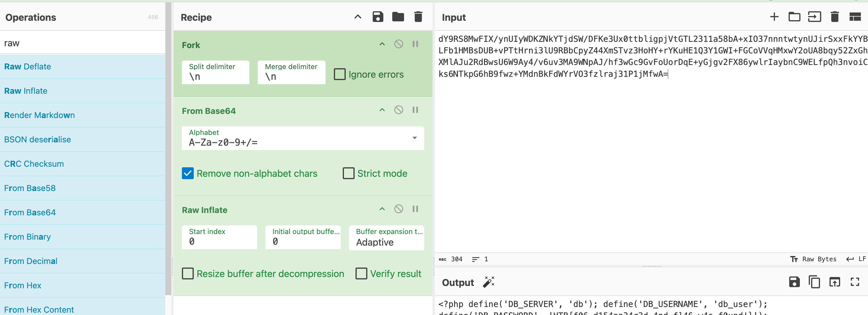Open folder as input
868x315 pixels.
(x=794, y=17)
